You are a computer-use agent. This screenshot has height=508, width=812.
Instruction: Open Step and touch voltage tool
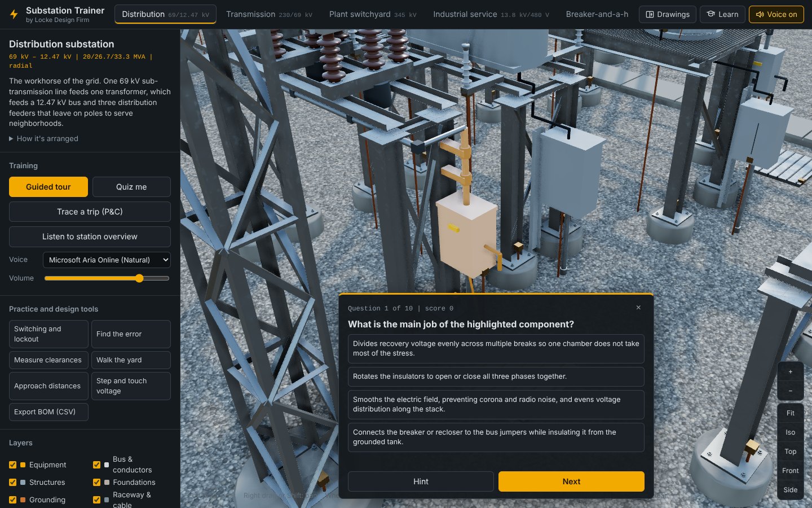[x=131, y=386]
